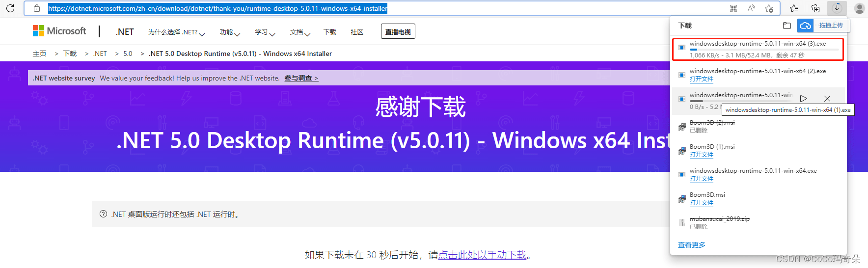Expand the 功能 navigation dropdown
This screenshot has height=268, width=868.
point(230,32)
